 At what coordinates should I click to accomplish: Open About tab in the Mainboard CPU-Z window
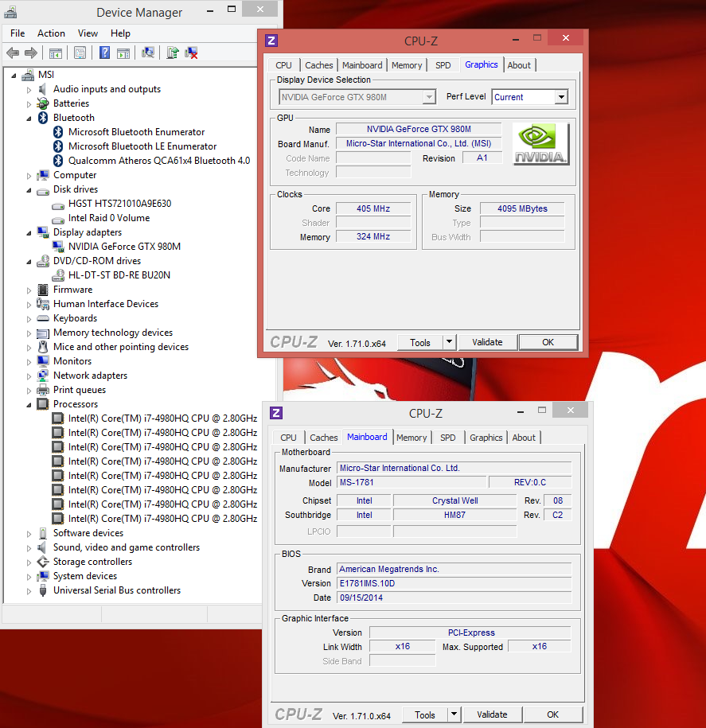(x=524, y=438)
